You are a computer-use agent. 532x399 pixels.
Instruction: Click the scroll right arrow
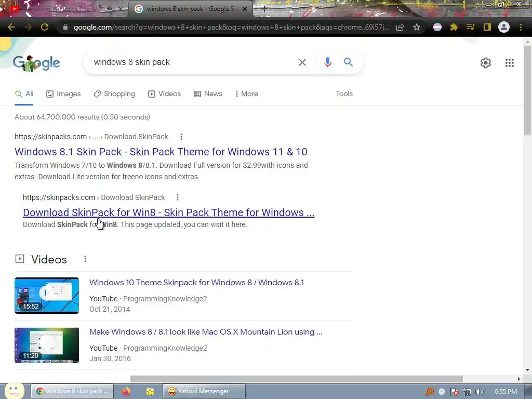click(519, 379)
